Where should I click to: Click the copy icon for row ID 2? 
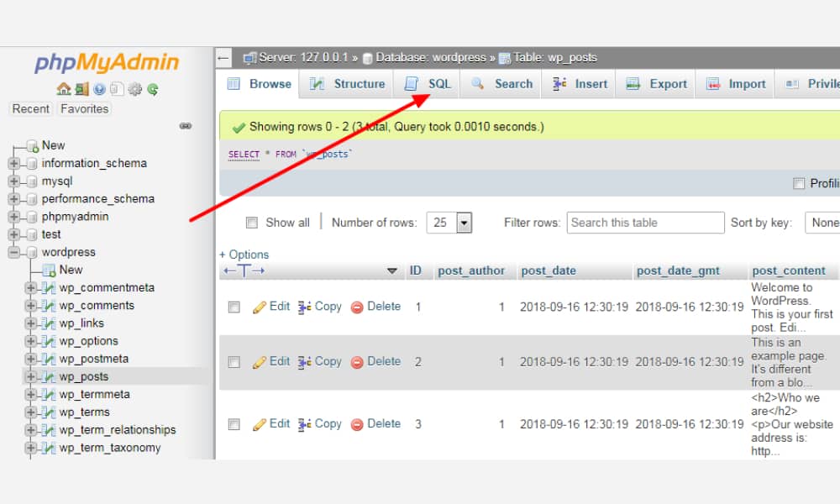coord(304,362)
